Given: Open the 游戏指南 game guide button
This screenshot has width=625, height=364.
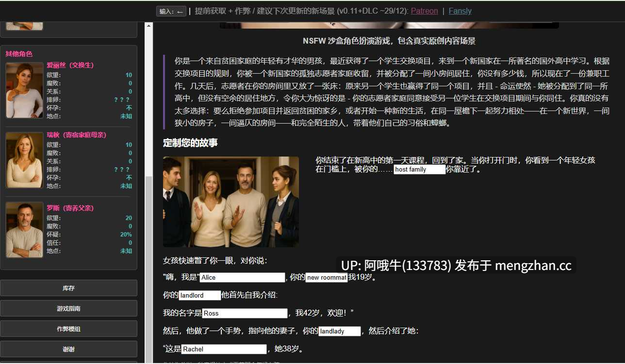Looking at the screenshot, I should [x=68, y=308].
